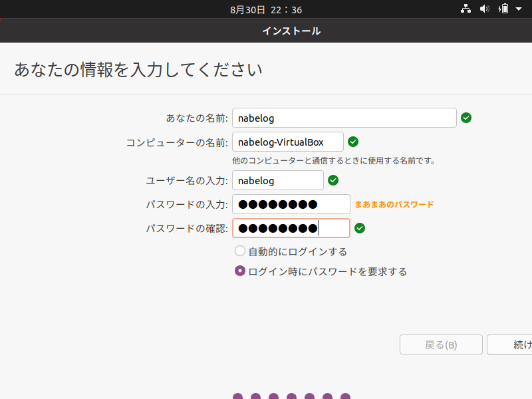
Task: Focus the パスワードの入力 field
Action: point(291,204)
